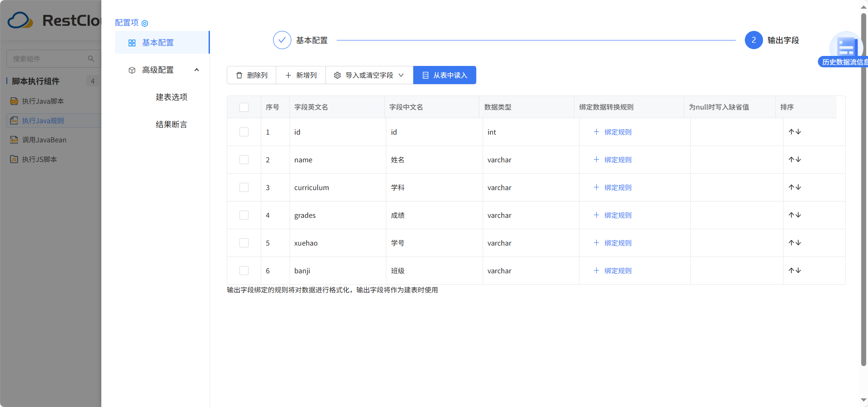Viewport: 868px width, 407px height.
Task: Open the 导入或清空字段 dropdown
Action: pos(369,75)
